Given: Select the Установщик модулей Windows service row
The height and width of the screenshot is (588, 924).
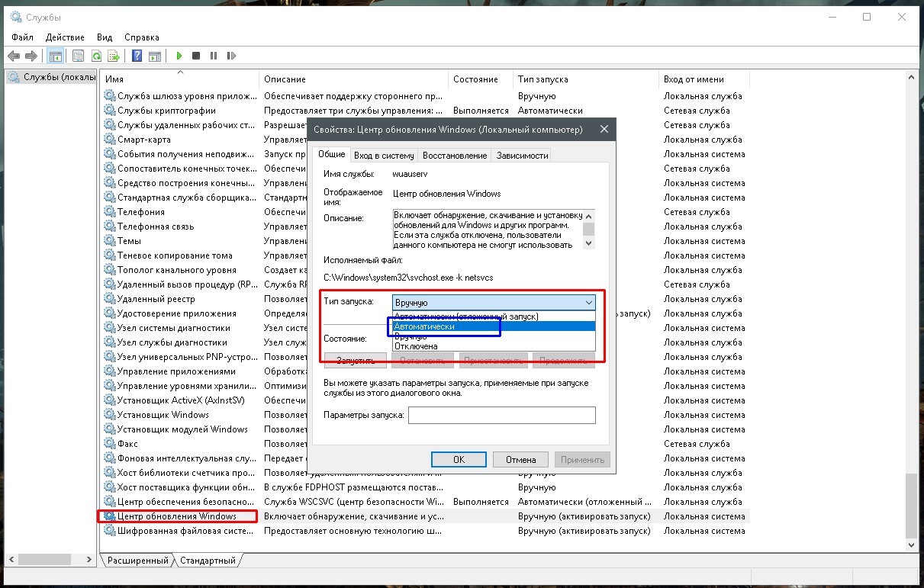Looking at the screenshot, I should [x=425, y=429].
